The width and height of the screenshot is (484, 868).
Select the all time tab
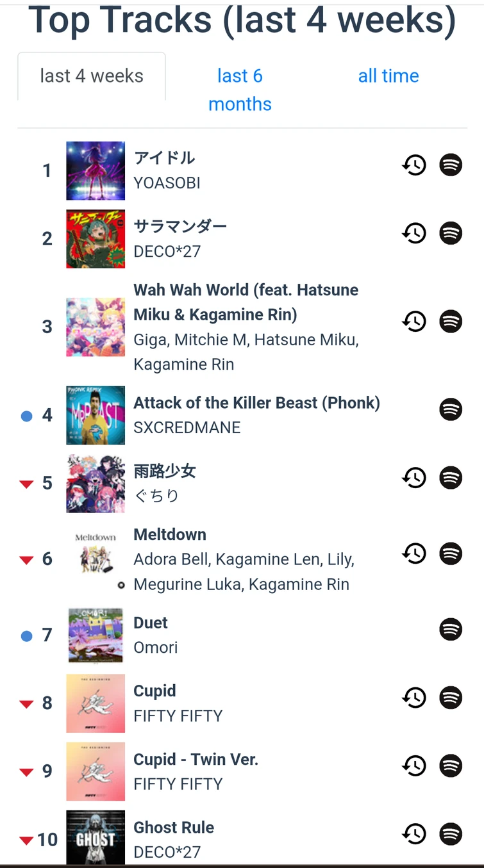(x=388, y=76)
